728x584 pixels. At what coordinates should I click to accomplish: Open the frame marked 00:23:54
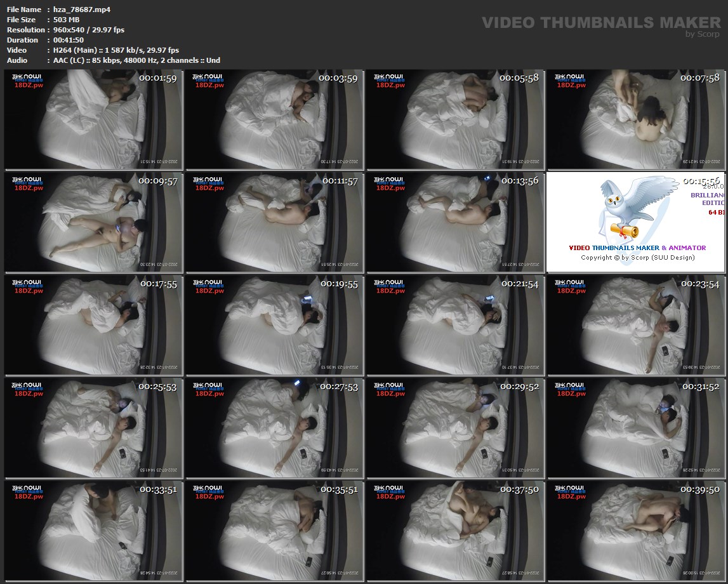tap(636, 325)
